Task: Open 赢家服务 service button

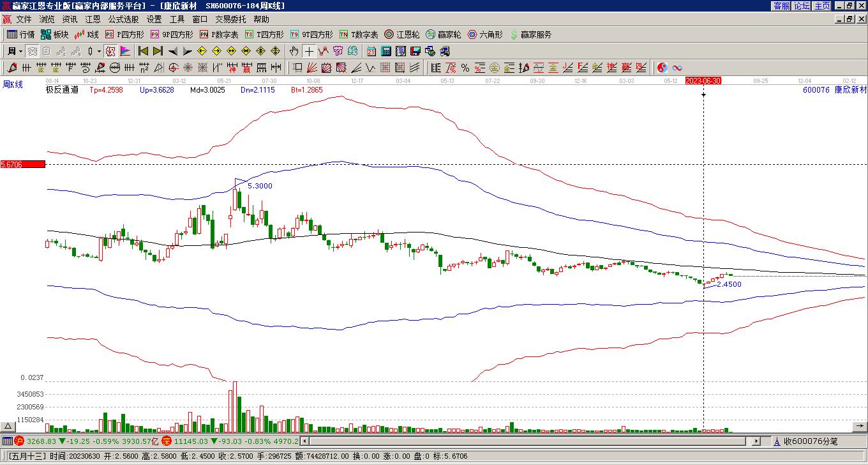Action: click(530, 34)
